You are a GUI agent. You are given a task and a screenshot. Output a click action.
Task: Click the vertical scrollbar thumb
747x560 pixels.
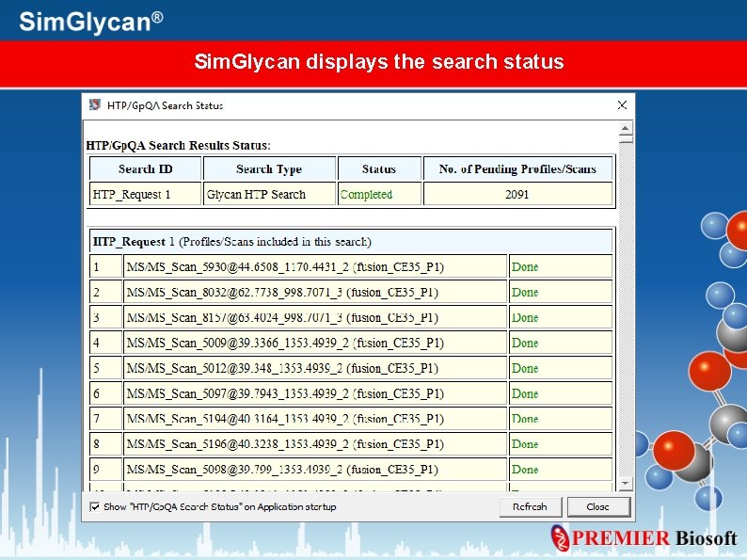pos(626,138)
